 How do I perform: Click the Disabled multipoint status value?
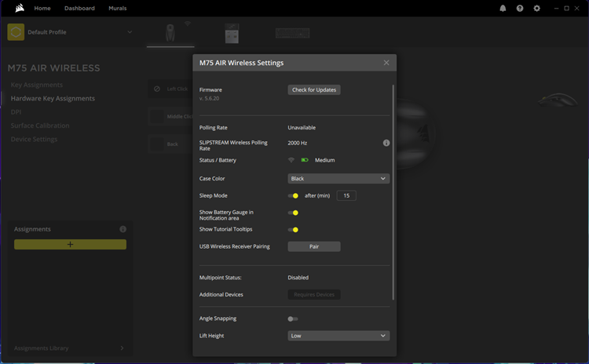pos(298,278)
